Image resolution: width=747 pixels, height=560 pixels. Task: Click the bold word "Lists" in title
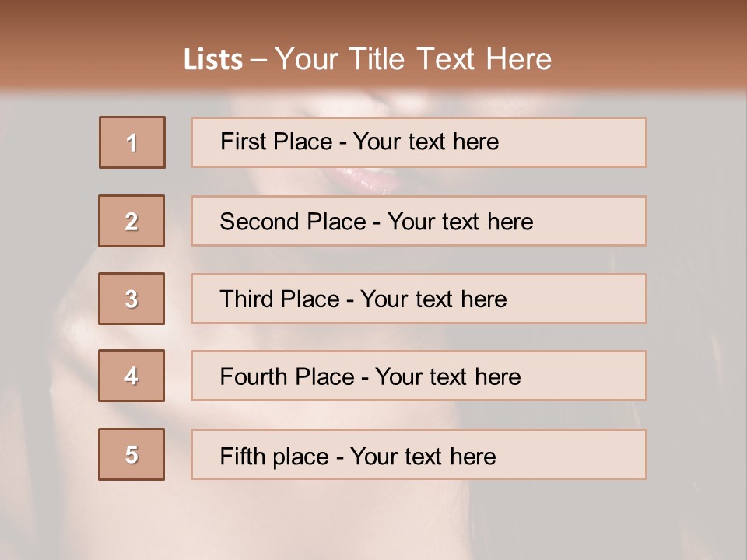click(x=213, y=60)
